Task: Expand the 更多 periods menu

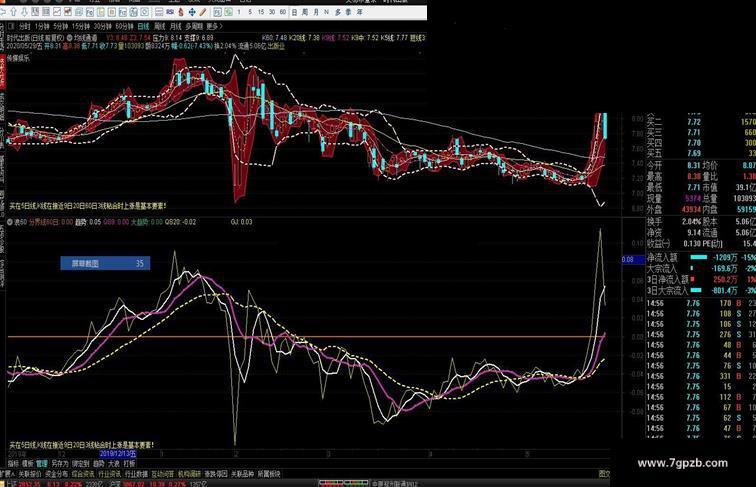Action: tap(214, 27)
